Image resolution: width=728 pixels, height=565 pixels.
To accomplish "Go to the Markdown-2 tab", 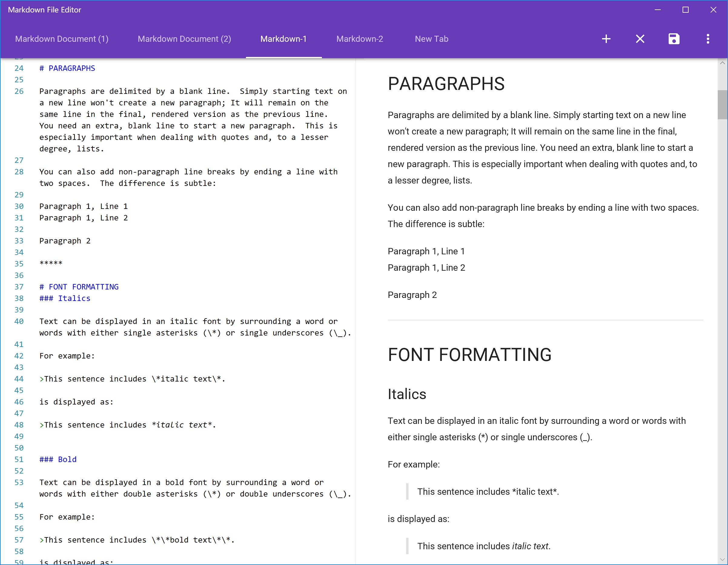I will point(359,39).
